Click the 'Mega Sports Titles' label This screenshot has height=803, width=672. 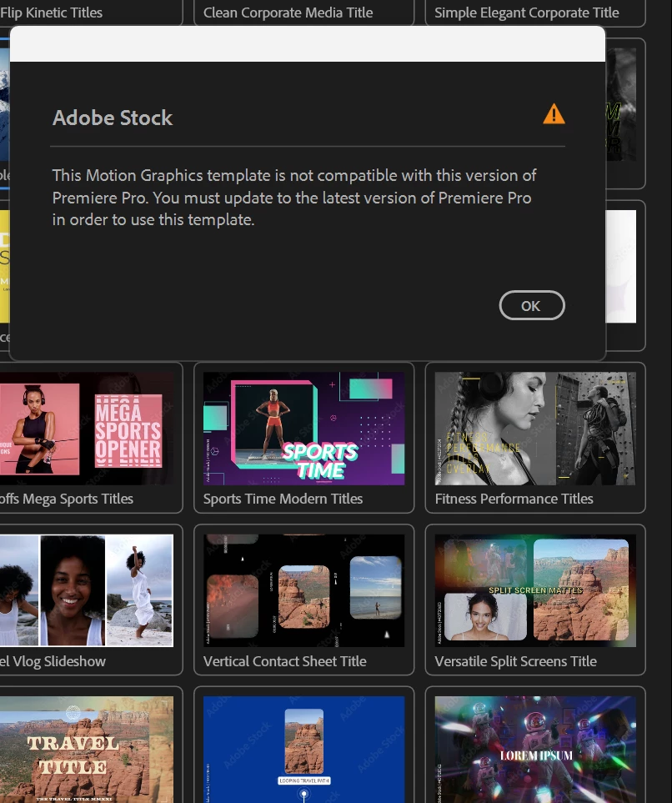[x=78, y=499]
